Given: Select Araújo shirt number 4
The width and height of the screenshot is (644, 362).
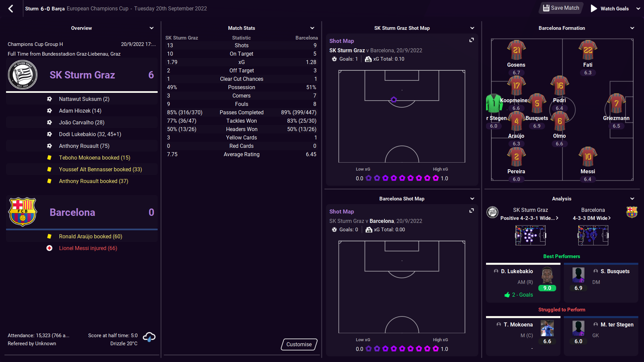Looking at the screenshot, I should pos(516,121).
